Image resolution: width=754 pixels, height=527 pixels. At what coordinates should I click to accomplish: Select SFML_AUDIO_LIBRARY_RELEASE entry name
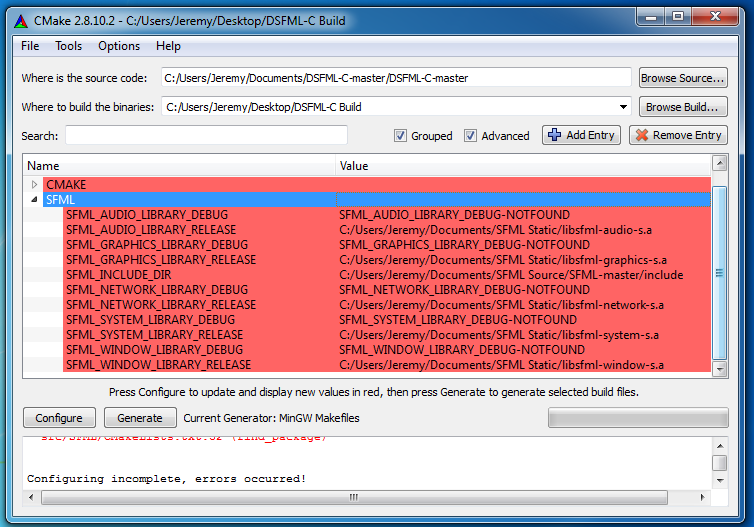[151, 229]
